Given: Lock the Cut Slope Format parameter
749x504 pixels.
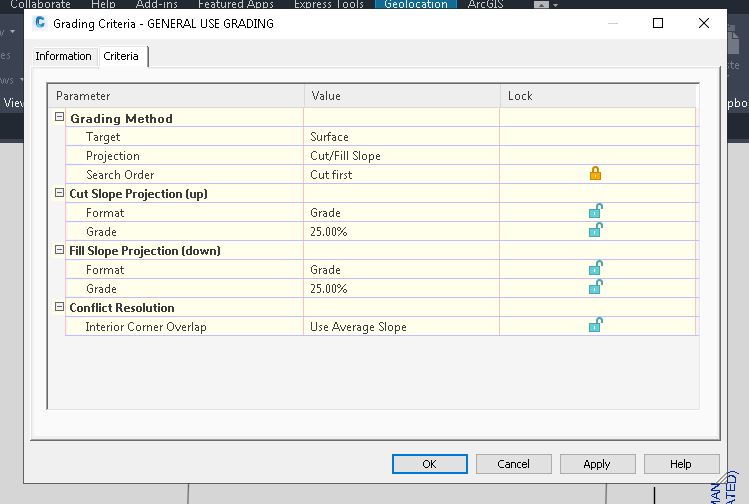Looking at the screenshot, I should 595,212.
